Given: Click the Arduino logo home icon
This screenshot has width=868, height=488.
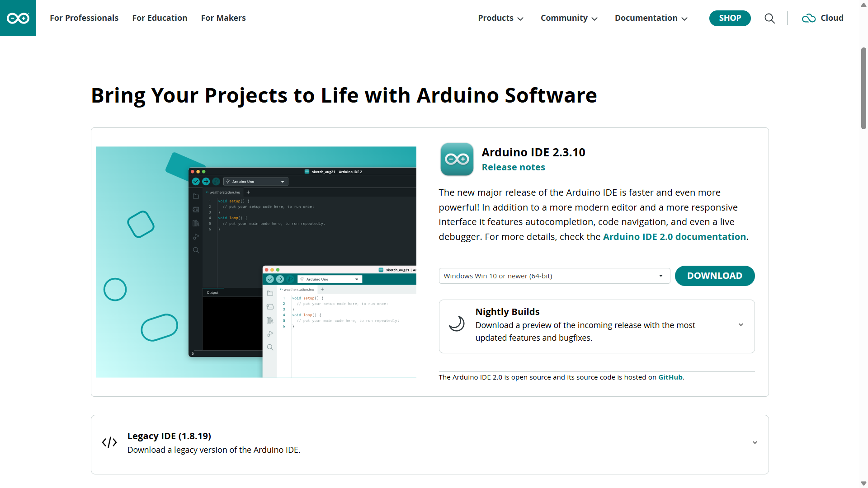Looking at the screenshot, I should [x=18, y=18].
